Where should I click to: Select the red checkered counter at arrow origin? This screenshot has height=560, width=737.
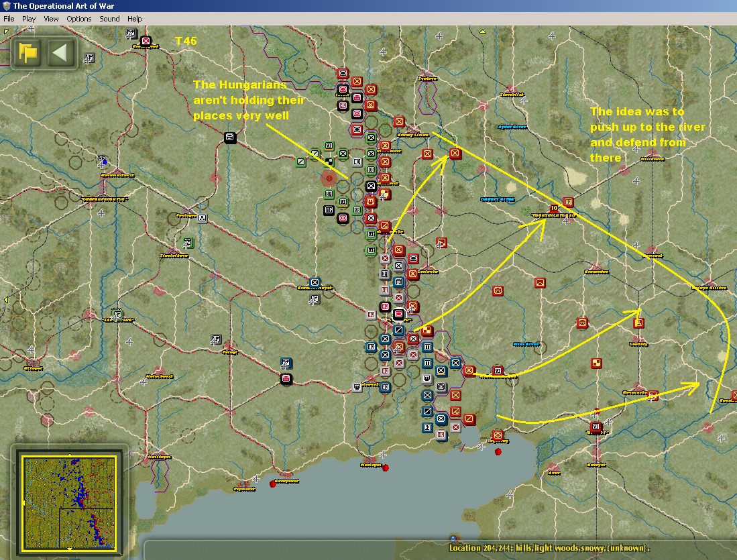click(x=427, y=331)
